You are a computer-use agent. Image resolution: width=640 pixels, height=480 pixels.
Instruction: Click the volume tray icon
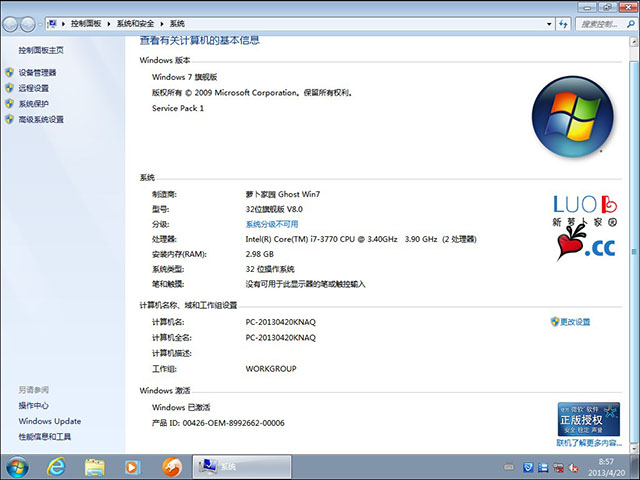573,467
